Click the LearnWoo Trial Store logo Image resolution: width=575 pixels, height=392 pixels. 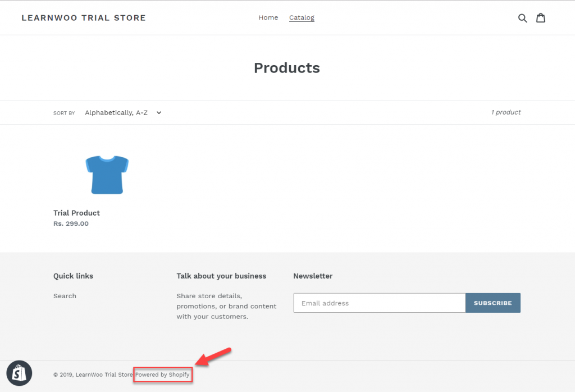click(84, 17)
